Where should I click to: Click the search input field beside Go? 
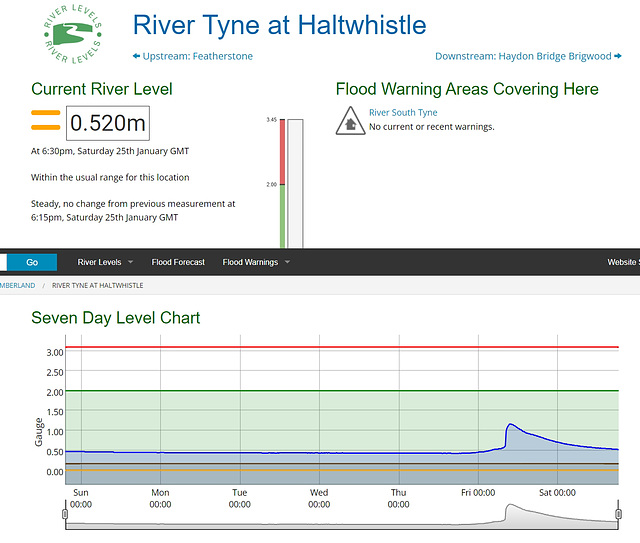point(3,262)
